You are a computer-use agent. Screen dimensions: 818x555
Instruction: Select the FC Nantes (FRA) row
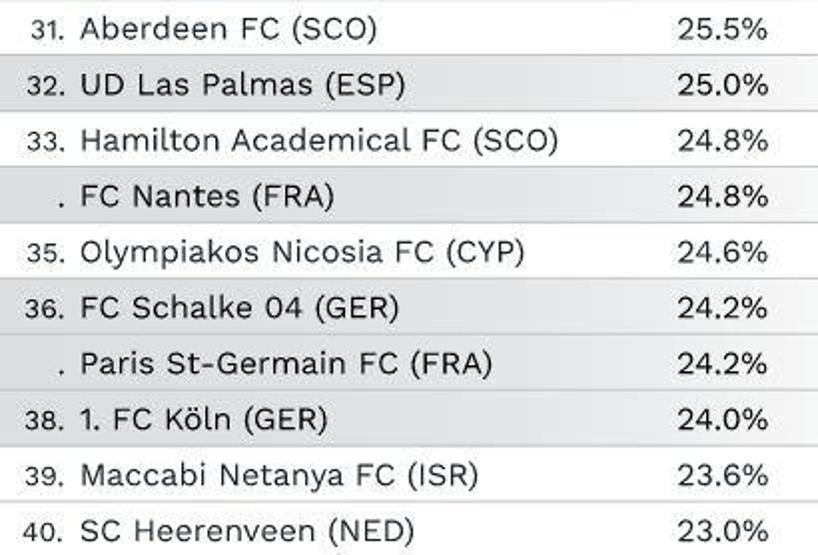click(409, 196)
